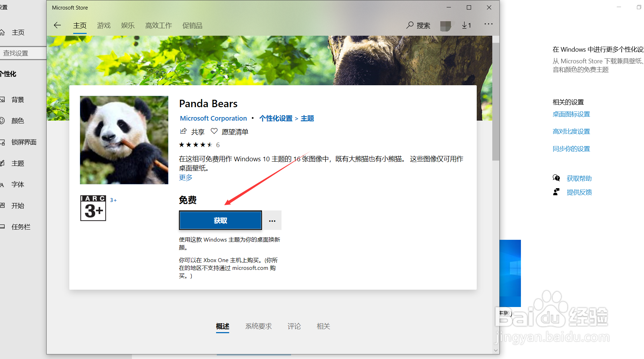This screenshot has width=644, height=359.
Task: Select 锁屏界面 in Settings sidebar
Action: click(x=24, y=142)
